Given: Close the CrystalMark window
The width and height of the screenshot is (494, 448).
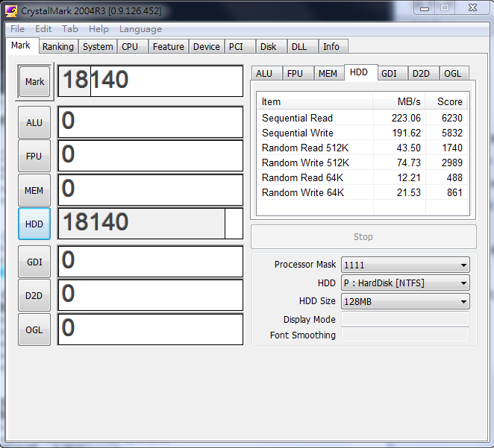Looking at the screenshot, I should [x=472, y=8].
